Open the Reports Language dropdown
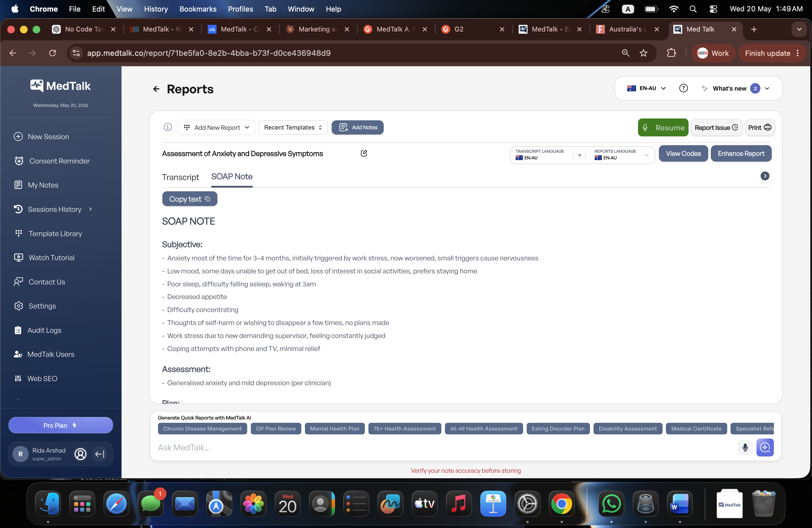The height and width of the screenshot is (528, 812). 621,155
